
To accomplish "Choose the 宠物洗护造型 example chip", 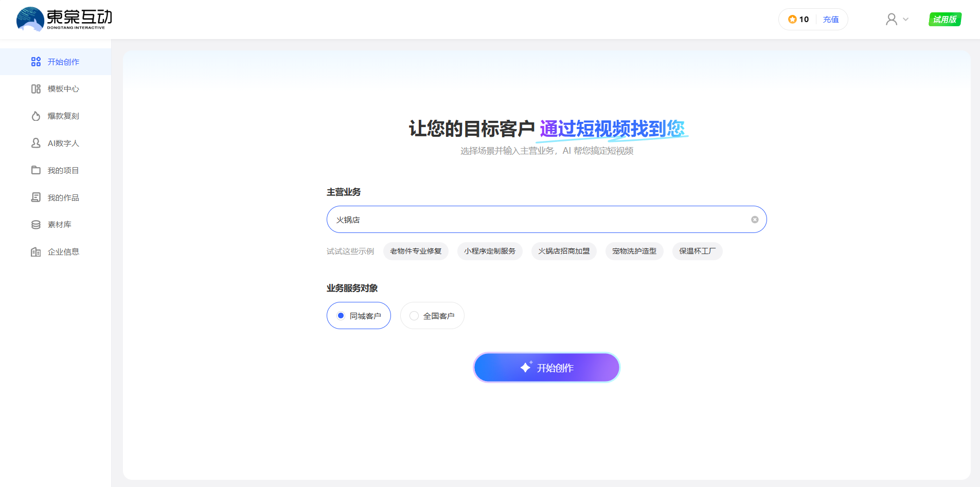I will click(x=634, y=251).
